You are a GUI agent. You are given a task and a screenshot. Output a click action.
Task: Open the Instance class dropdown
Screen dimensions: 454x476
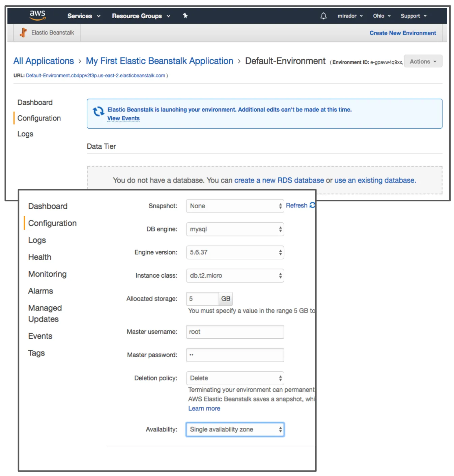click(235, 276)
